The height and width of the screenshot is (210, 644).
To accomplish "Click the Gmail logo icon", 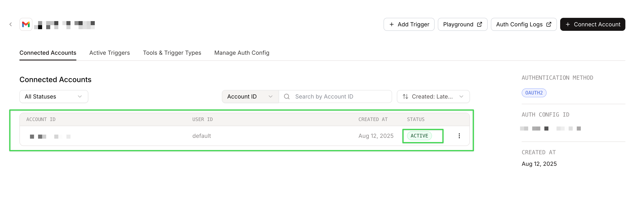I will (26, 24).
